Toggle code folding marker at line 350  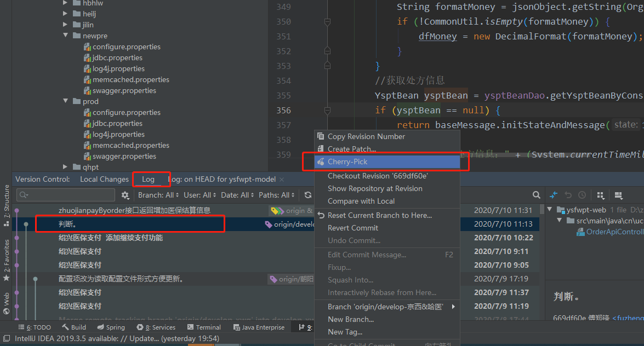click(327, 22)
